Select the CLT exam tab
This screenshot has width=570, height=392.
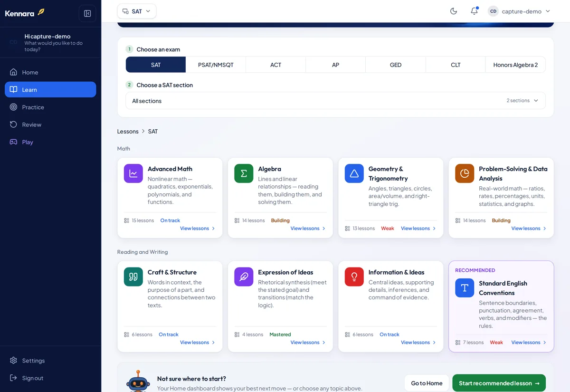click(x=456, y=65)
